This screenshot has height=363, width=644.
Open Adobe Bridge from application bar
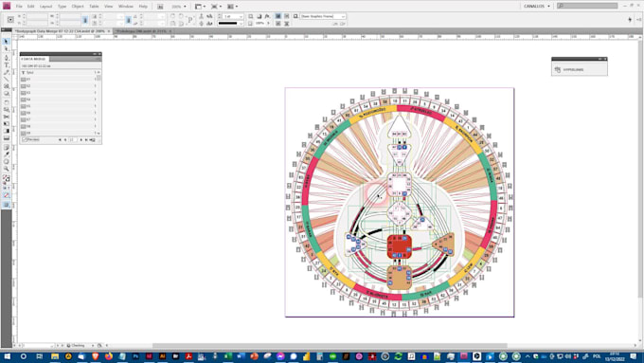pos(160,7)
